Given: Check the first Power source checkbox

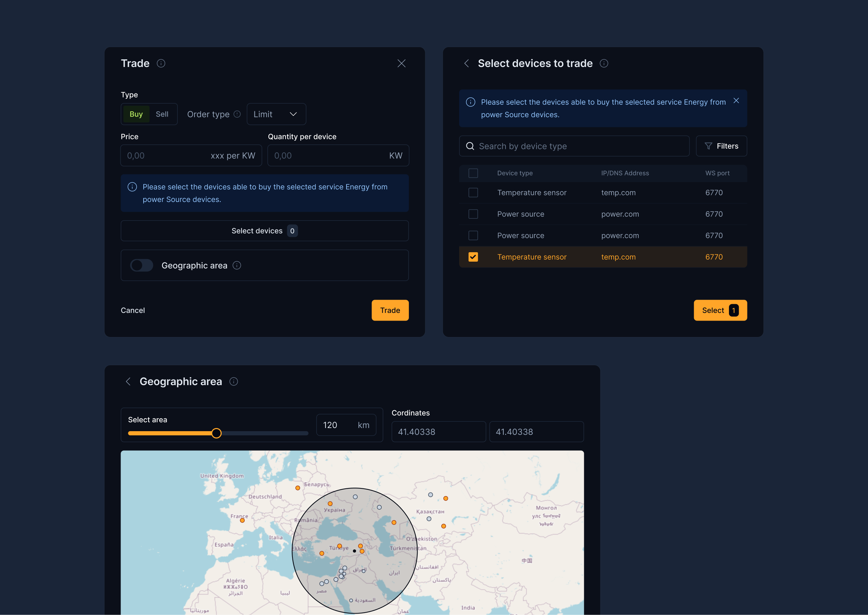Looking at the screenshot, I should pyautogui.click(x=473, y=214).
